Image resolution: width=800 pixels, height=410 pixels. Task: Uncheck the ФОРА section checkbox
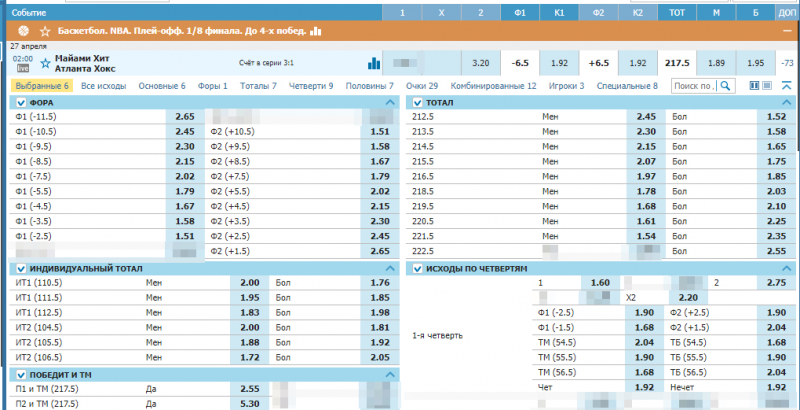click(20, 103)
